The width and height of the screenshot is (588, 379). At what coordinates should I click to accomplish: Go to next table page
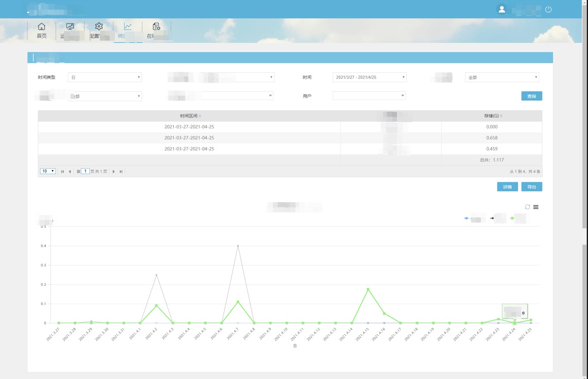tap(114, 172)
